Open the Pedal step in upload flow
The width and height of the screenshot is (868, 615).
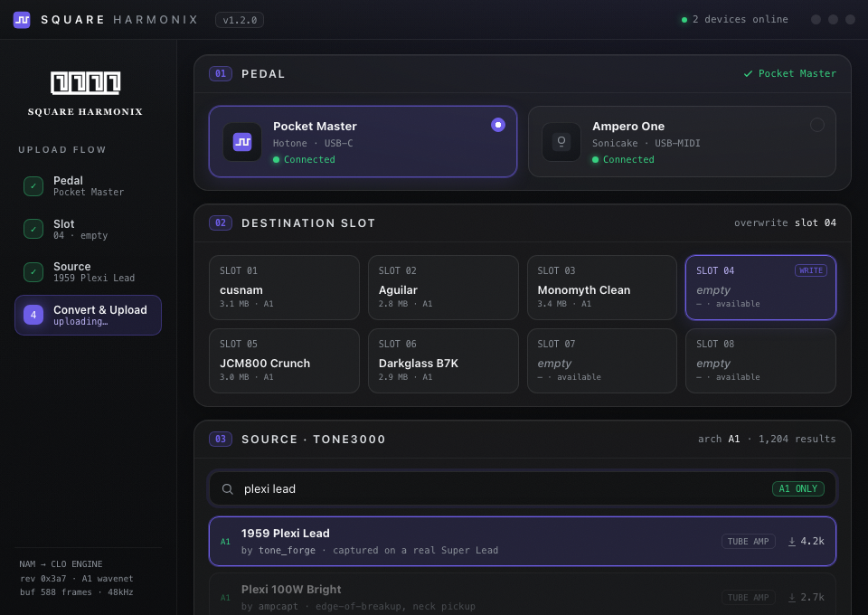click(x=88, y=186)
